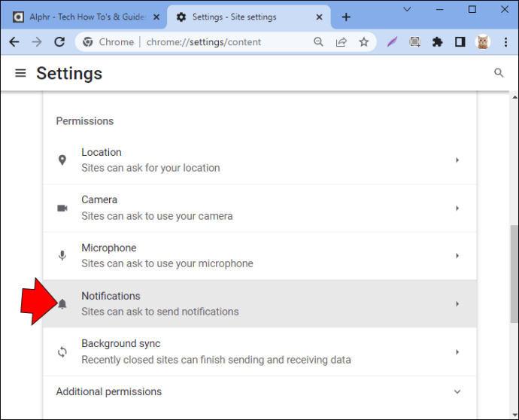Select the Settings - Site settings tab
Image resolution: width=519 pixels, height=420 pixels.
(249, 17)
